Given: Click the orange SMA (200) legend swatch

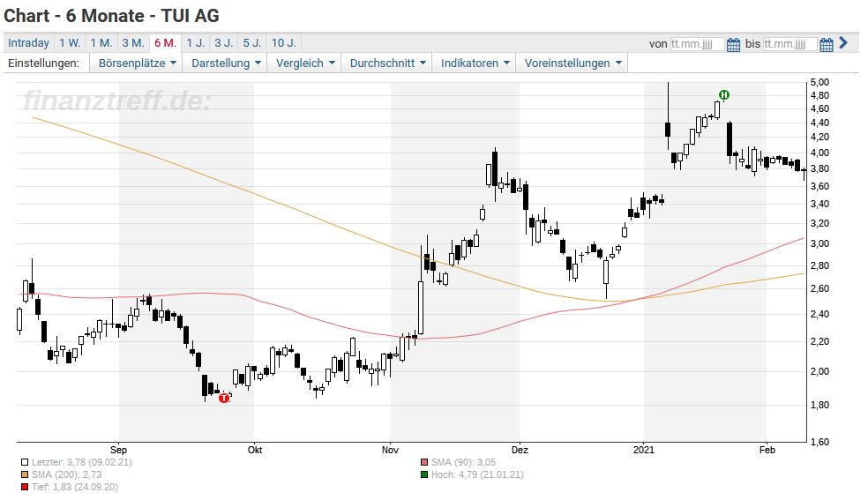Looking at the screenshot, I should pyautogui.click(x=25, y=474).
